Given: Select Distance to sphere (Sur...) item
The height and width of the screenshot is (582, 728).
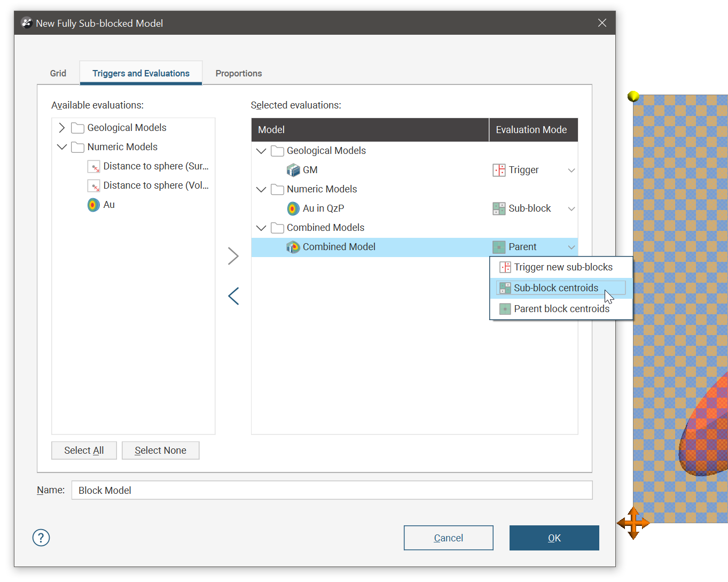Looking at the screenshot, I should [155, 166].
